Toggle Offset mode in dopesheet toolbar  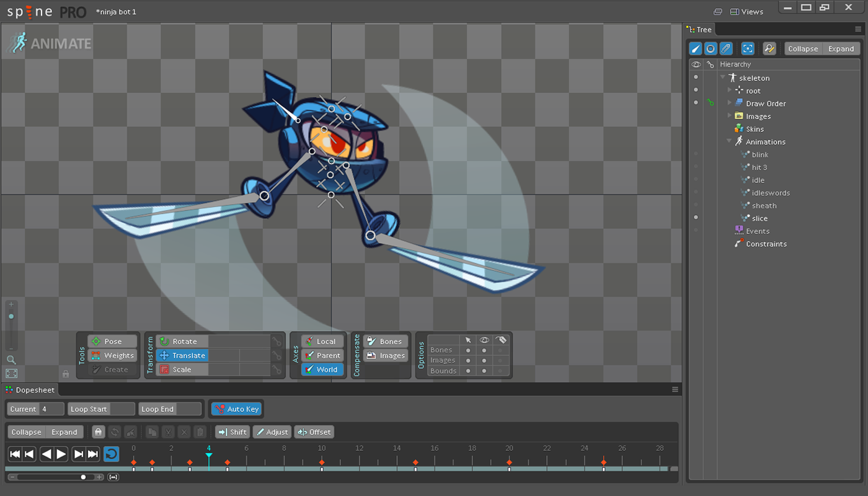pos(314,432)
